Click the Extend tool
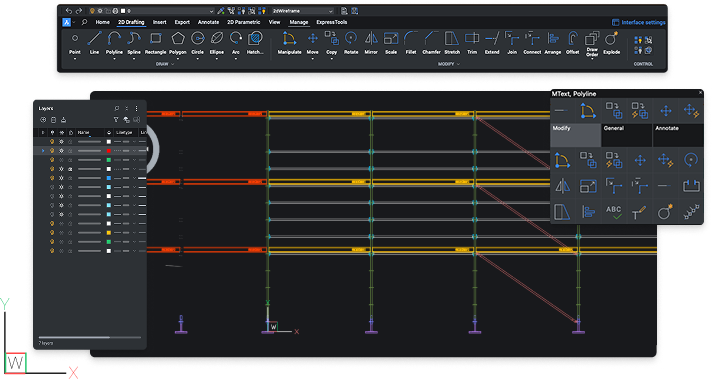 492,43
